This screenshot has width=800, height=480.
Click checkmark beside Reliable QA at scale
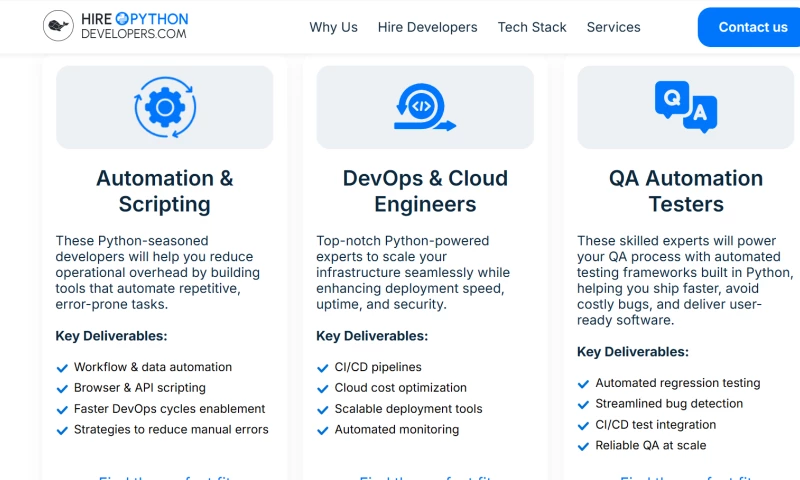tap(583, 446)
